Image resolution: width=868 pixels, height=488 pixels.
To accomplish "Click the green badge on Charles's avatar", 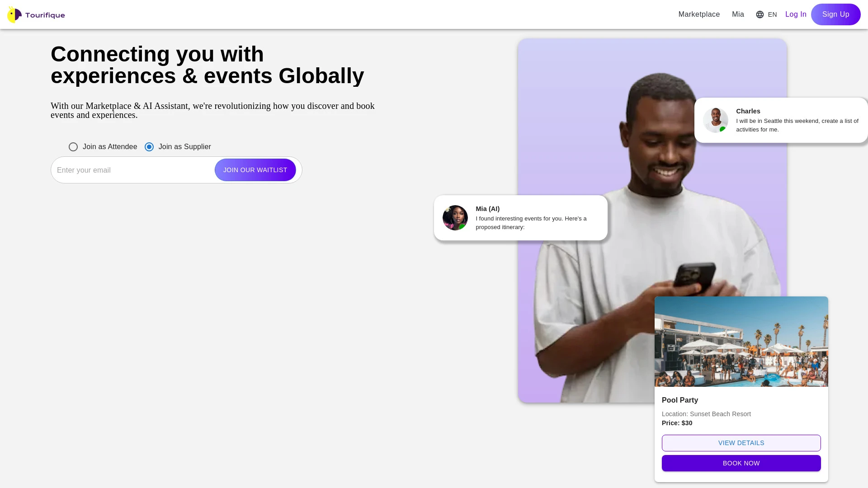I will pyautogui.click(x=723, y=129).
